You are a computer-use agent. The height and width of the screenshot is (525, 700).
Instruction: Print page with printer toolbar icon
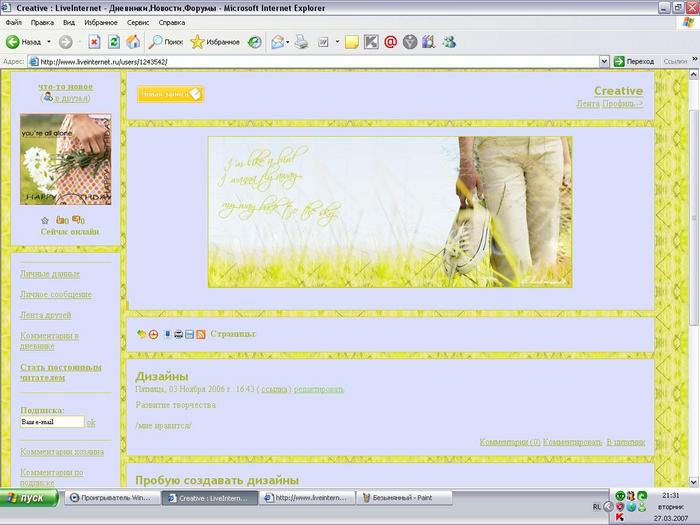[301, 42]
